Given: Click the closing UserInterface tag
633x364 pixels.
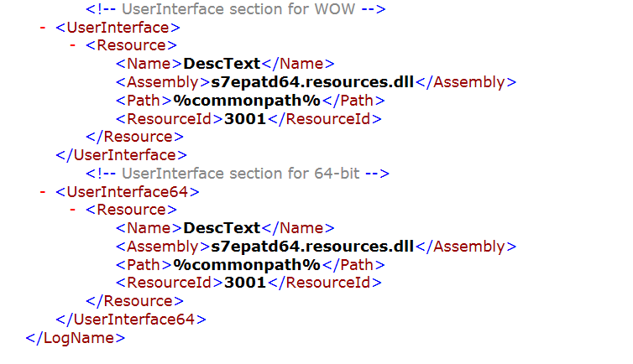Looking at the screenshot, I should 120,155.
